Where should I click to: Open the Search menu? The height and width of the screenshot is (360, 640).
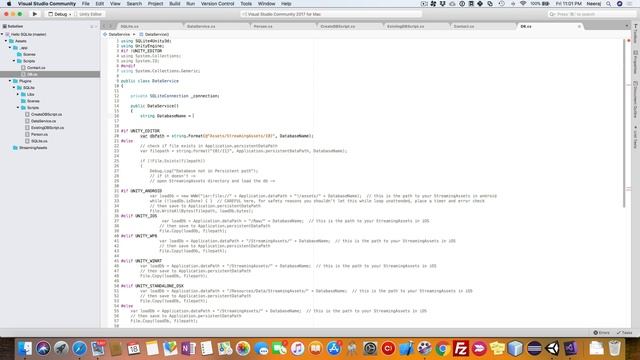[134, 4]
